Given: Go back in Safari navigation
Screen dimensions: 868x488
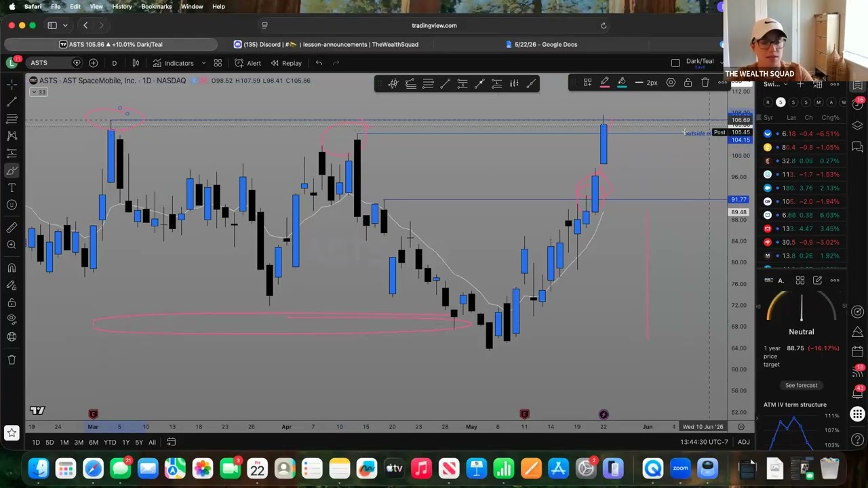Looking at the screenshot, I should pos(85,26).
